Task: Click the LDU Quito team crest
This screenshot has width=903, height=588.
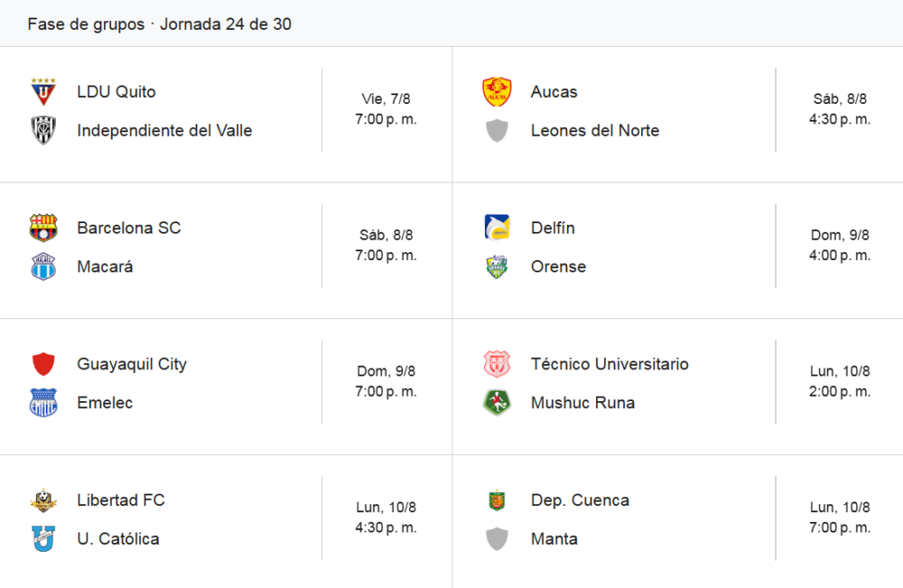Action: pos(43,92)
